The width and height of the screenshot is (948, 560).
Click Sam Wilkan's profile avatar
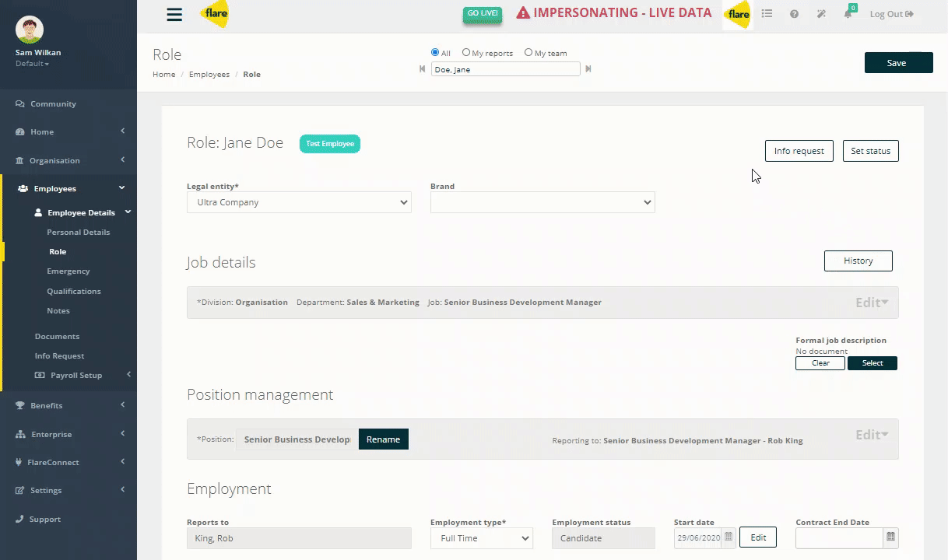(x=30, y=30)
